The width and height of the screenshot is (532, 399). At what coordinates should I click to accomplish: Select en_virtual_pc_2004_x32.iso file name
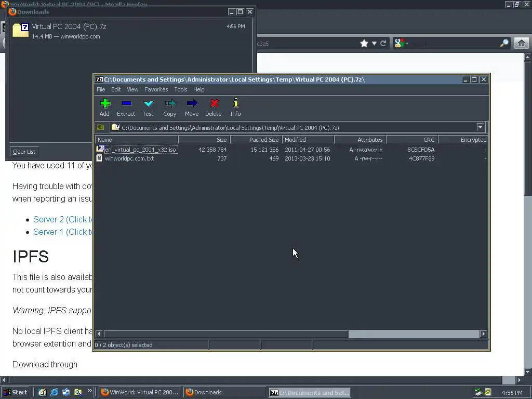coord(140,149)
